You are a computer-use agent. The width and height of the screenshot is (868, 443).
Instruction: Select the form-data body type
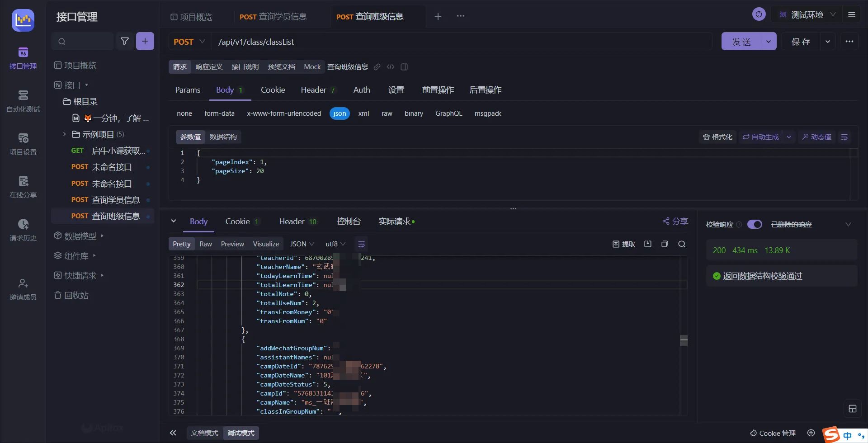(219, 113)
